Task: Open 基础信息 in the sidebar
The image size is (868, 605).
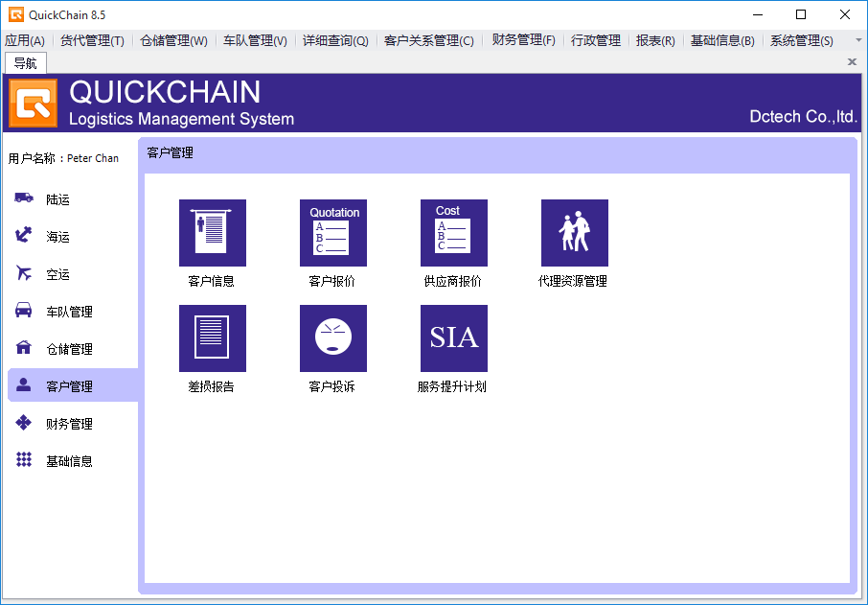Action: pyautogui.click(x=69, y=461)
